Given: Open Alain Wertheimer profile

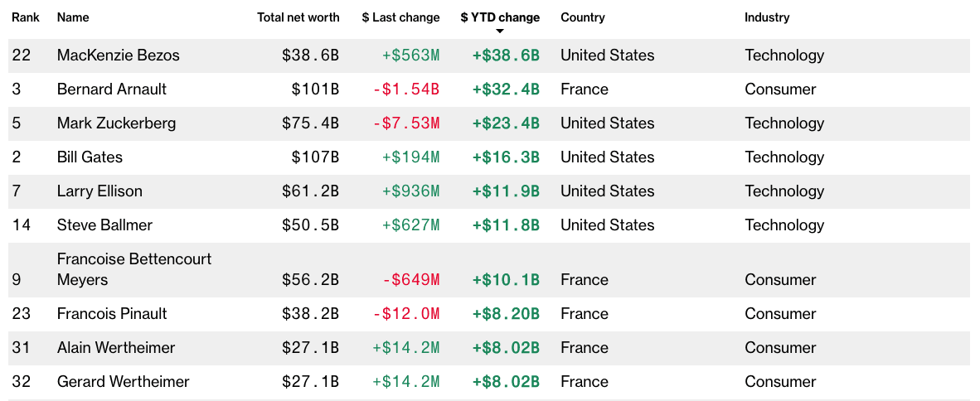Looking at the screenshot, I should coord(116,348).
